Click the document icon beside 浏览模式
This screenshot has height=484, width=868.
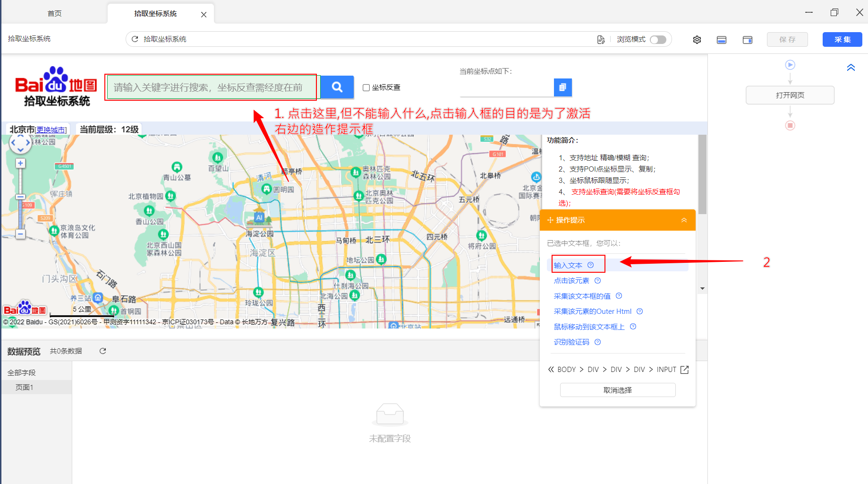[601, 40]
